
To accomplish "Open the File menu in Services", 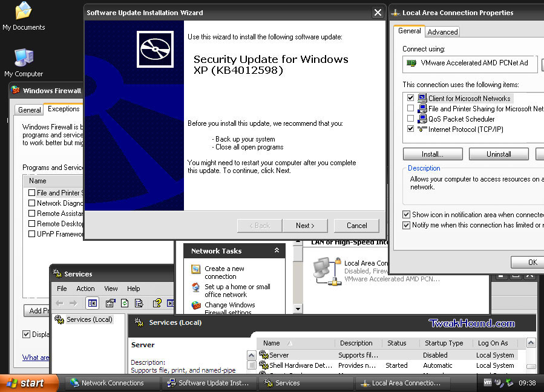I will [x=62, y=289].
